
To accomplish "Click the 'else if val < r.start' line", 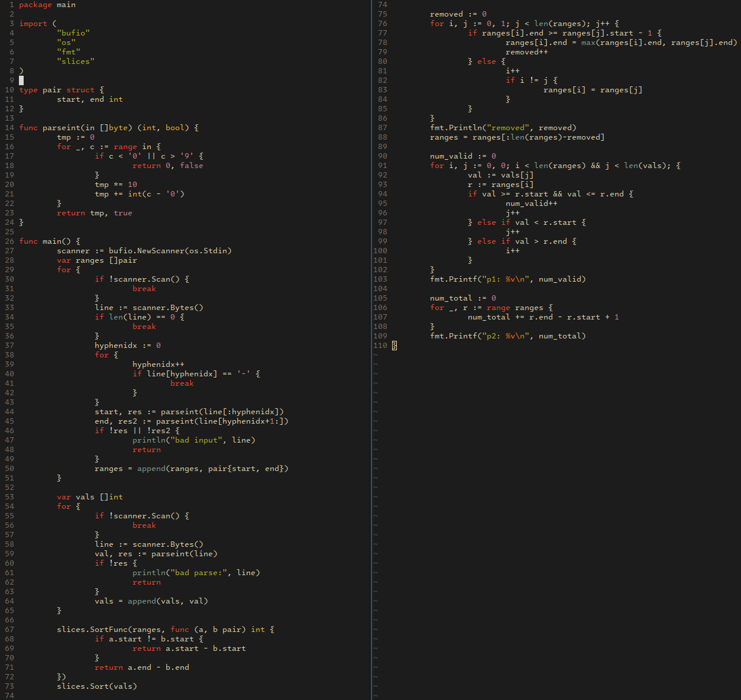I will 527,222.
